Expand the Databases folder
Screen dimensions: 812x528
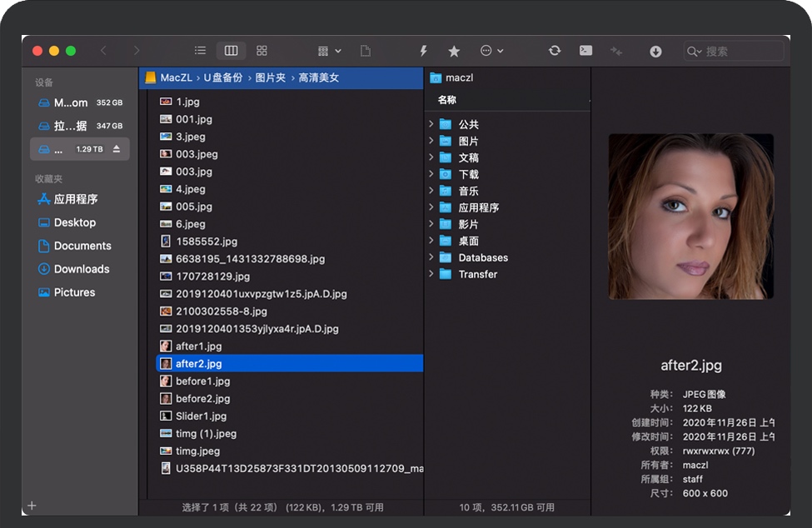click(x=431, y=257)
